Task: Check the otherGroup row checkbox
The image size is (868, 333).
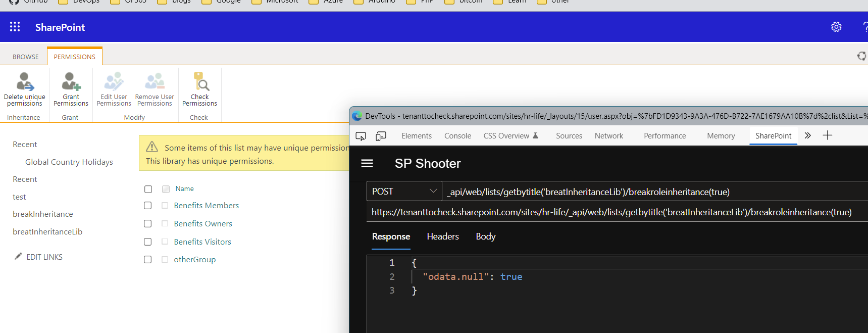Action: [x=147, y=260]
